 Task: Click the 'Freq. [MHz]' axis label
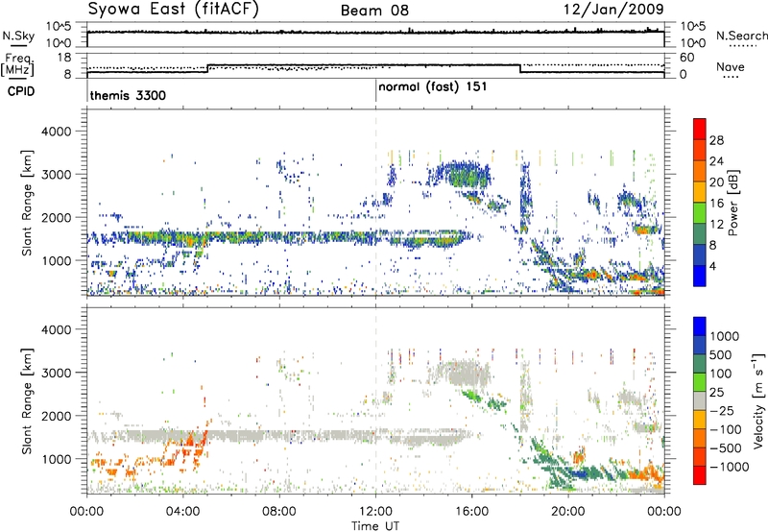point(17,65)
